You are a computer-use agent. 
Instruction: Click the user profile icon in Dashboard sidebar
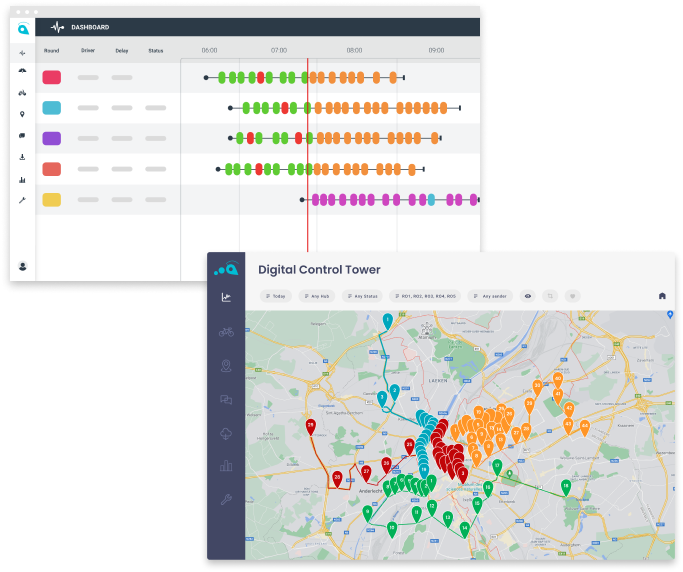click(22, 266)
